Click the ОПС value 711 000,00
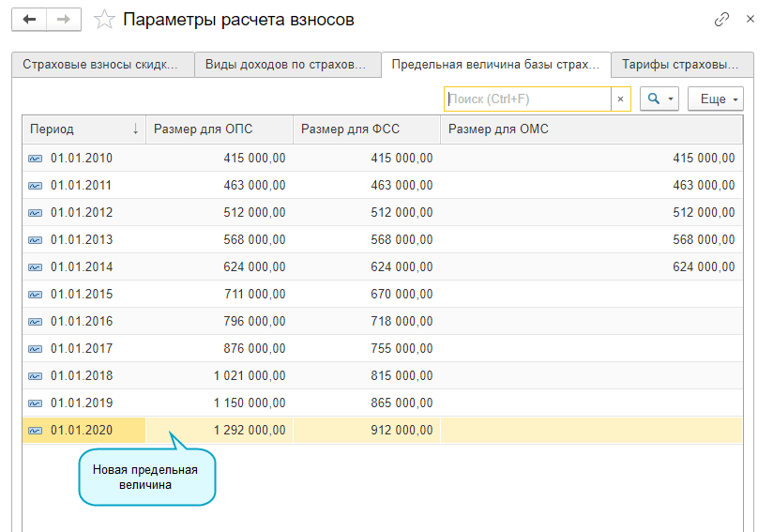773x532 pixels. [255, 295]
